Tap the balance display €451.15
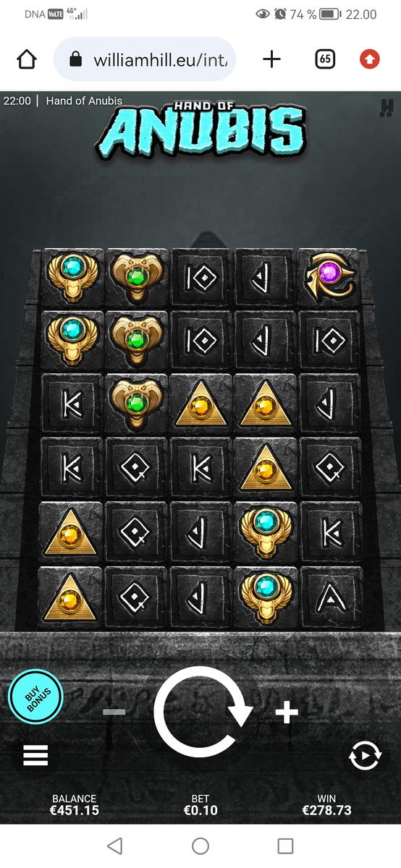This screenshot has height=868, width=401. point(75,810)
